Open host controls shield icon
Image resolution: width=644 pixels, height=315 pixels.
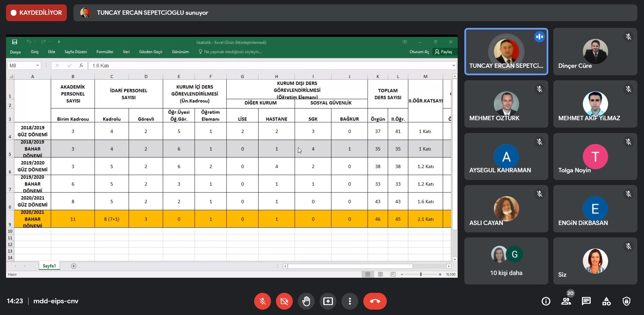[x=627, y=301]
